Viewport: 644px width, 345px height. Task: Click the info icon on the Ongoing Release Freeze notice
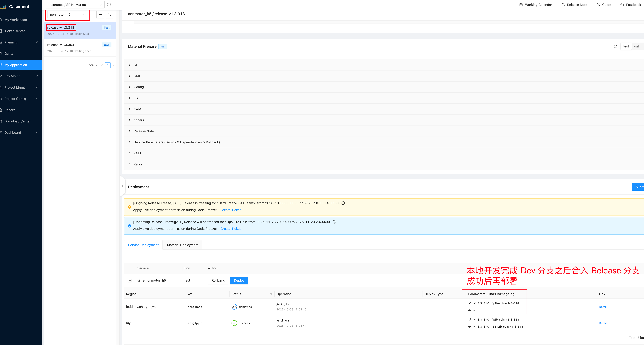[343, 203]
